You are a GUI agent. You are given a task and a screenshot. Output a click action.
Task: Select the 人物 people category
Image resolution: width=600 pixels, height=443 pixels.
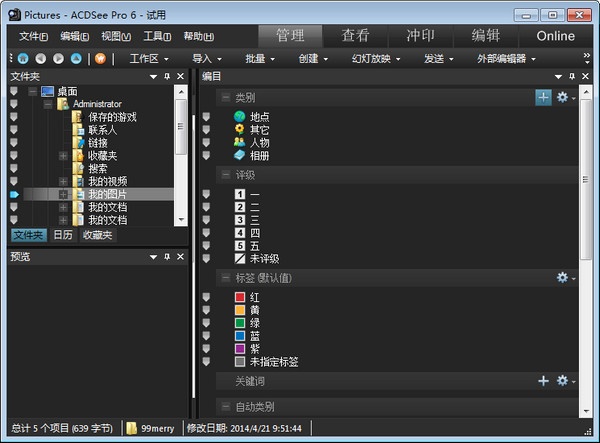point(240,142)
